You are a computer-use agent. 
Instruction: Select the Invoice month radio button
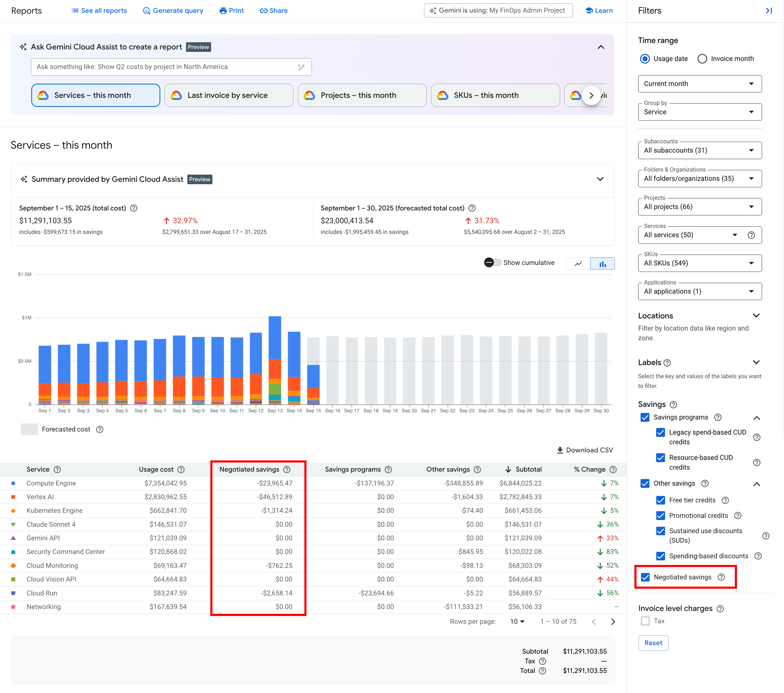coord(702,59)
